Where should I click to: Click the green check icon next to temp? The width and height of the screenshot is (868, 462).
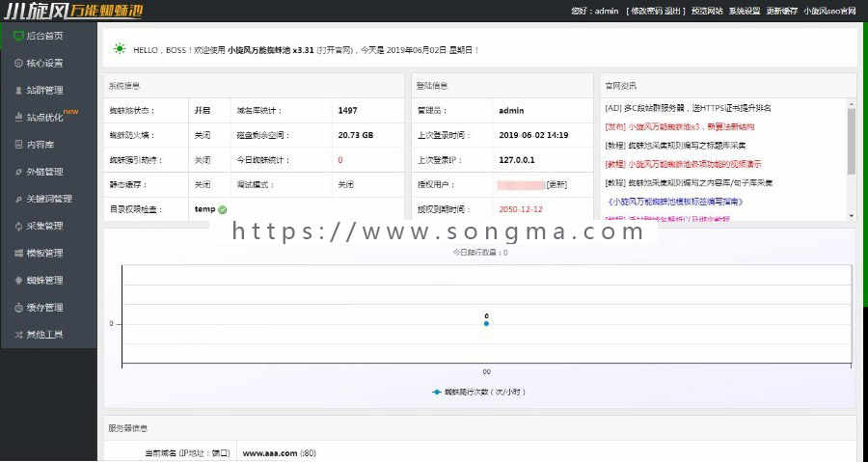click(x=223, y=209)
